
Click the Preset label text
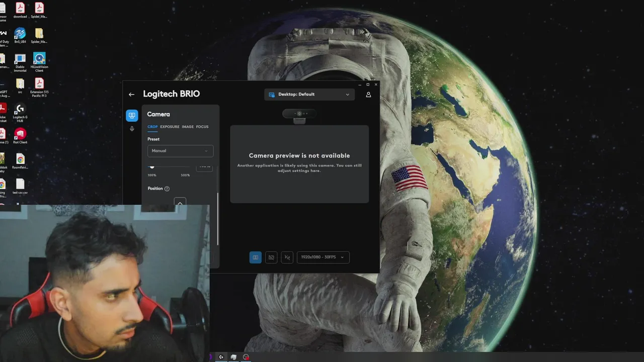point(153,139)
